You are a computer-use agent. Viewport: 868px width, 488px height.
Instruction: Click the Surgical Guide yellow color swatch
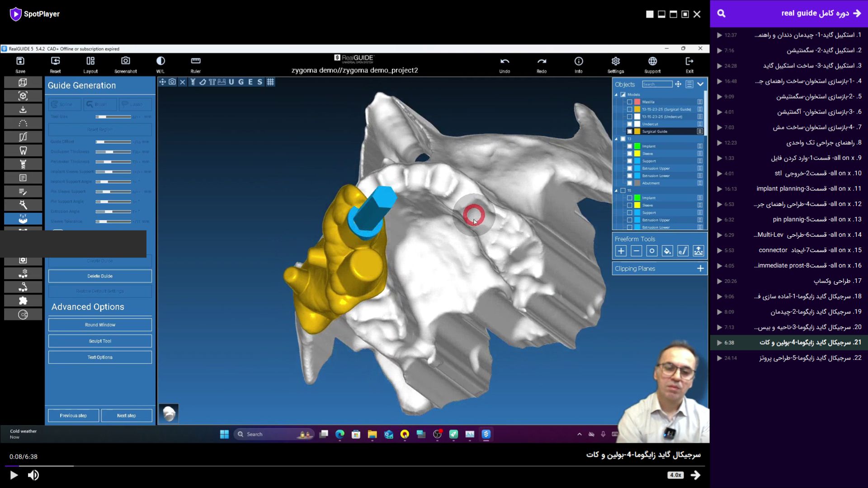point(637,131)
